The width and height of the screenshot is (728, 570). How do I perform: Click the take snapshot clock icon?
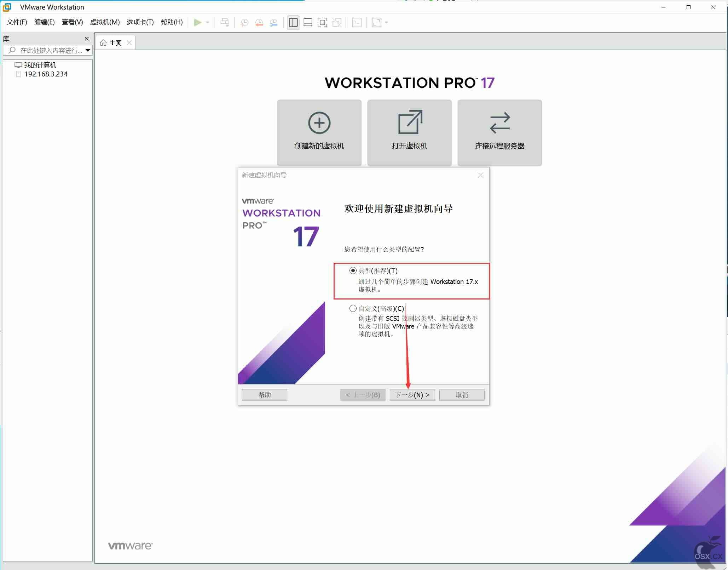click(244, 23)
